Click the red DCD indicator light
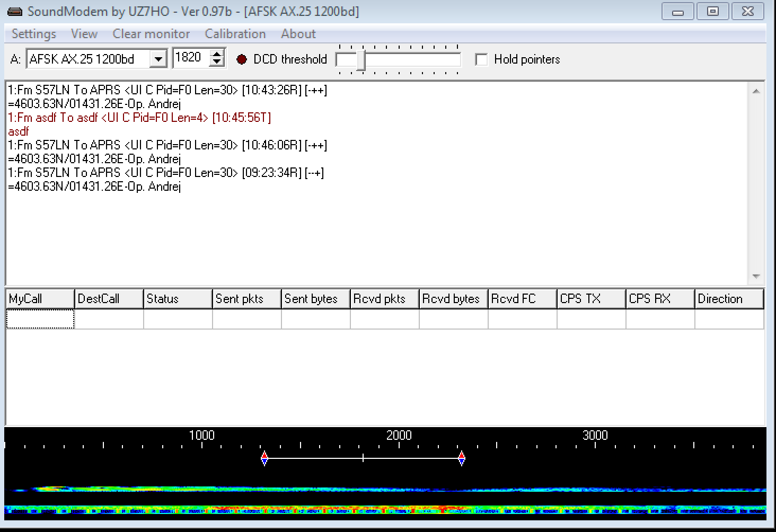The width and height of the screenshot is (776, 532). coord(242,59)
